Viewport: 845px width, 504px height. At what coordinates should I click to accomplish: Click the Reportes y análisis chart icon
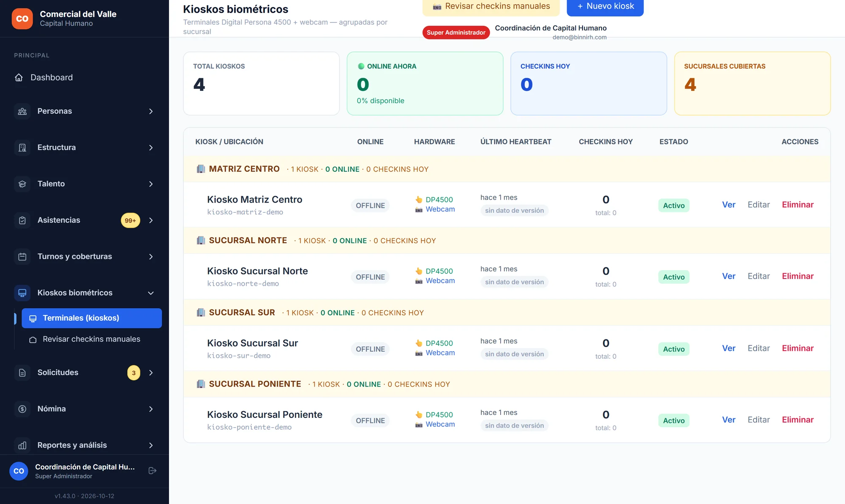pos(22,445)
